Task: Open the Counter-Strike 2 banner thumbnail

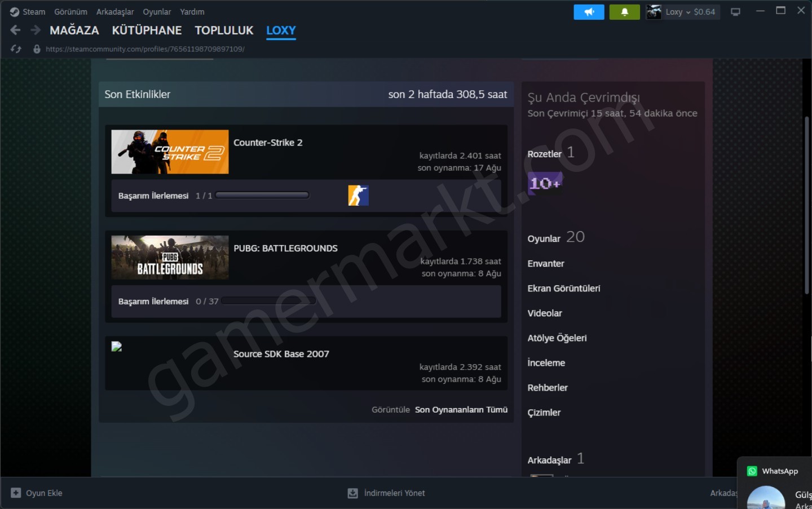Action: click(170, 152)
